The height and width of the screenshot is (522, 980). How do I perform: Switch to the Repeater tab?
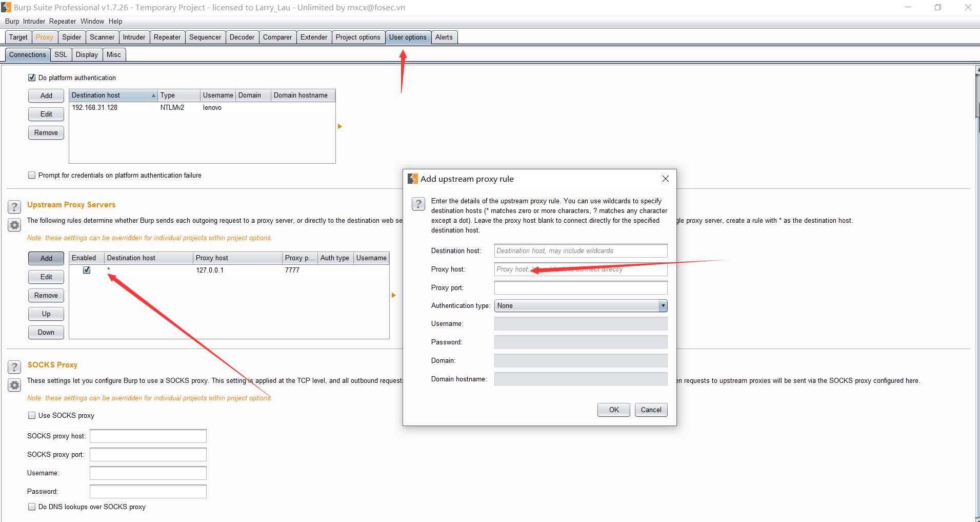coord(167,37)
